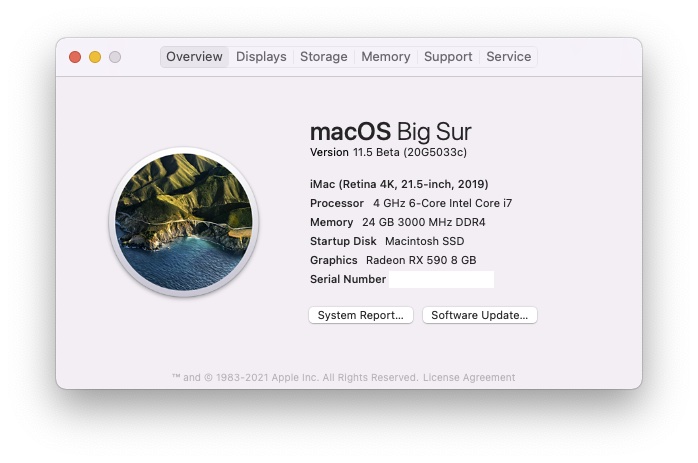The width and height of the screenshot is (698, 463).
Task: Click the Memory label in specs list
Action: 331,222
